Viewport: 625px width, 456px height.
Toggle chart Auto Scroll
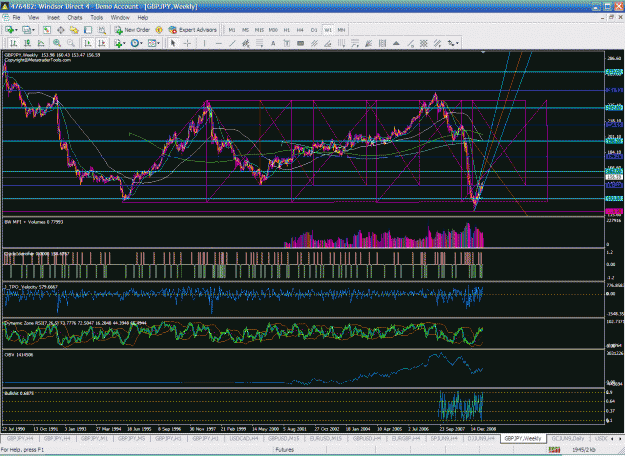[88, 43]
